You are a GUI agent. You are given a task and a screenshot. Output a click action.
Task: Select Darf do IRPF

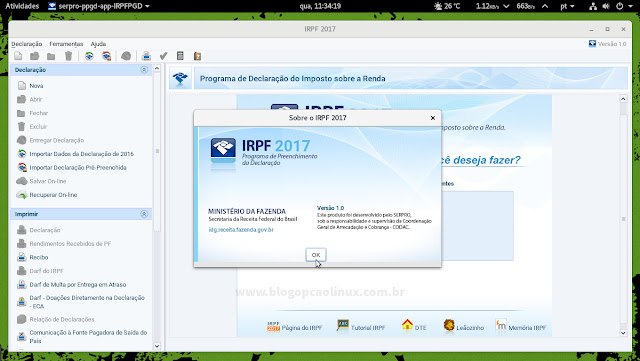[46, 271]
